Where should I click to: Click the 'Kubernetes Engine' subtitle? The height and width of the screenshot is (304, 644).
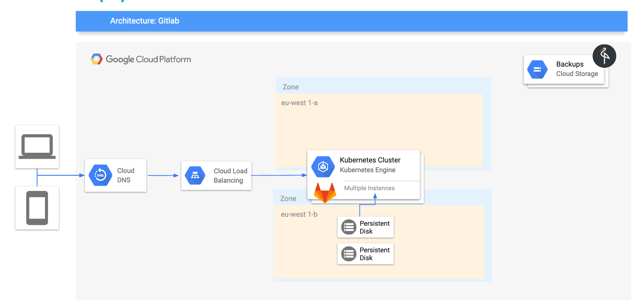point(367,170)
